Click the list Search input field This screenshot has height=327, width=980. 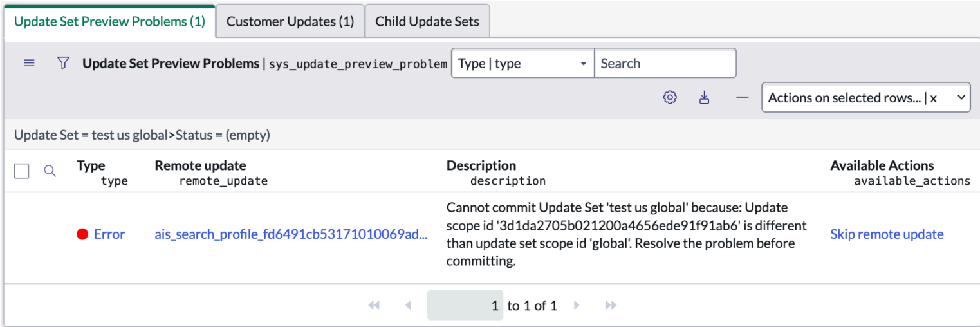point(665,64)
